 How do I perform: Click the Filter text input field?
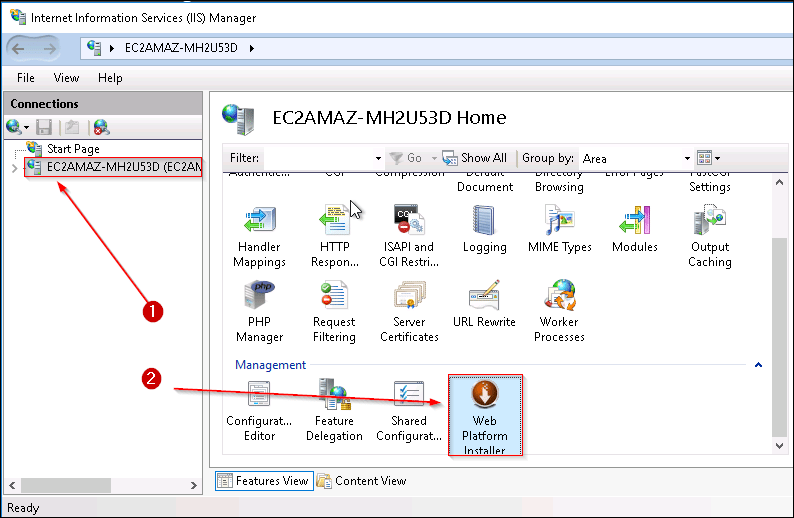pos(317,158)
